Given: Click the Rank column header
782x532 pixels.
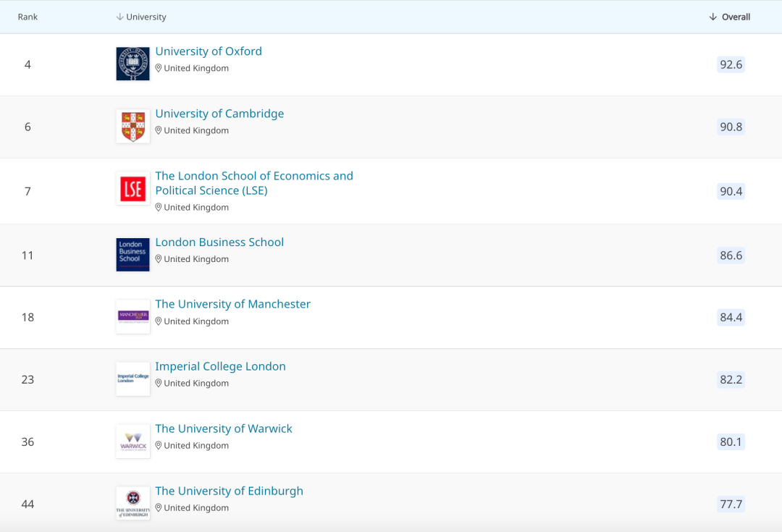Looking at the screenshot, I should 28,17.
